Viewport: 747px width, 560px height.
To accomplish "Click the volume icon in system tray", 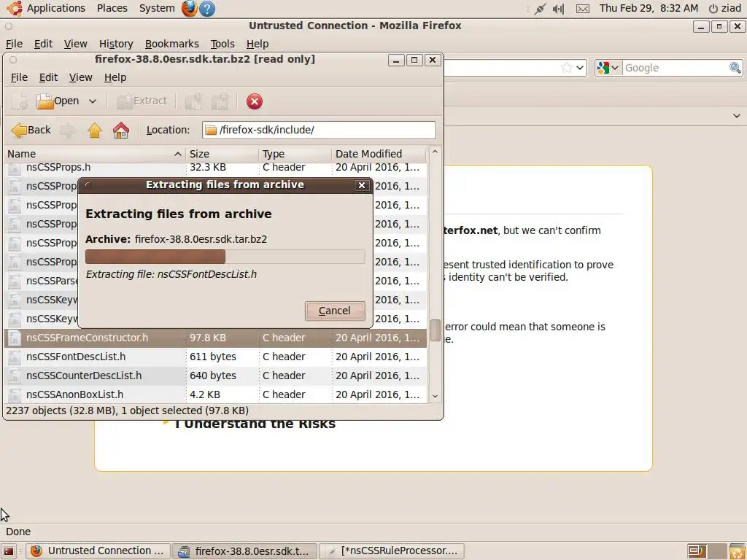I will pyautogui.click(x=558, y=9).
